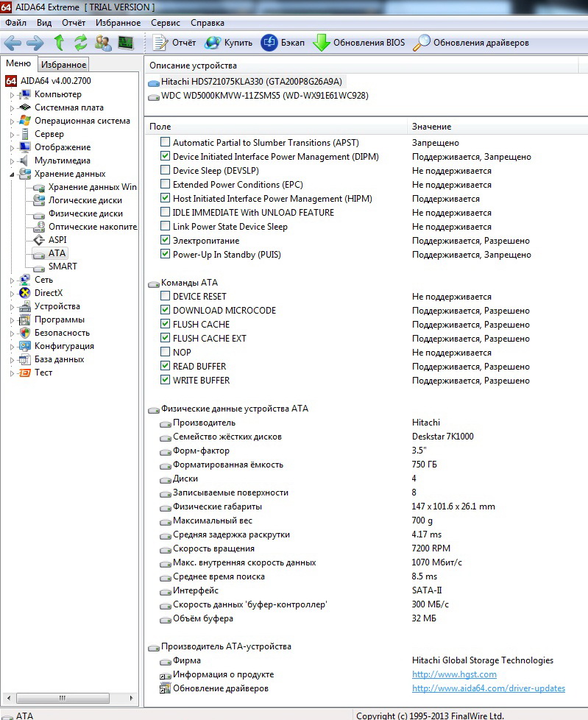Open the green system monitor graph icon
The height and width of the screenshot is (720, 588).
click(x=126, y=43)
